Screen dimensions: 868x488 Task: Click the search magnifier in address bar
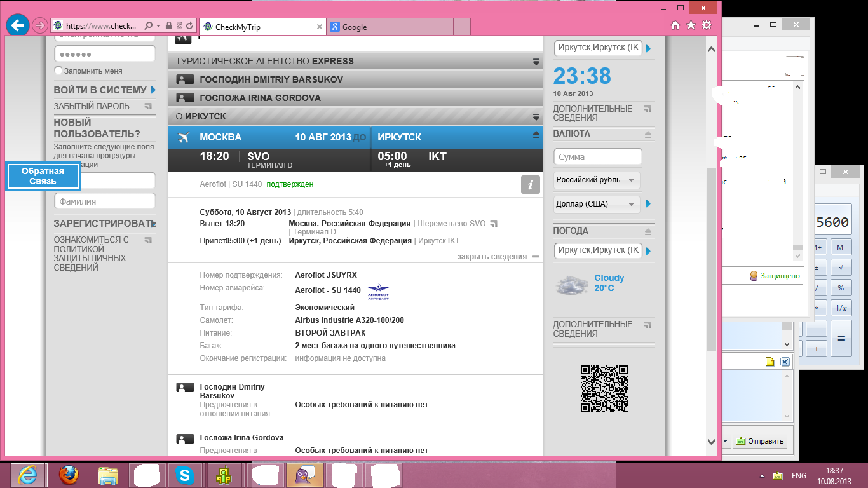[x=148, y=26]
